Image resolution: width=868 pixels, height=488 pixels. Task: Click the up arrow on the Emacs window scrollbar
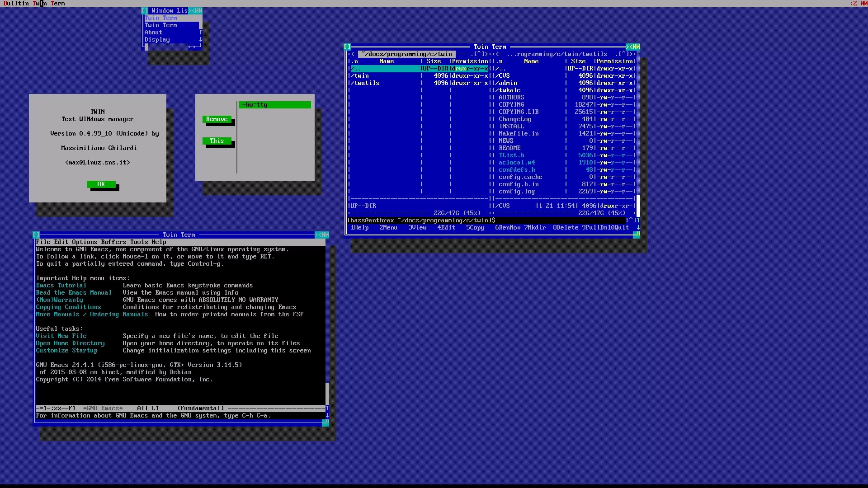click(x=327, y=408)
